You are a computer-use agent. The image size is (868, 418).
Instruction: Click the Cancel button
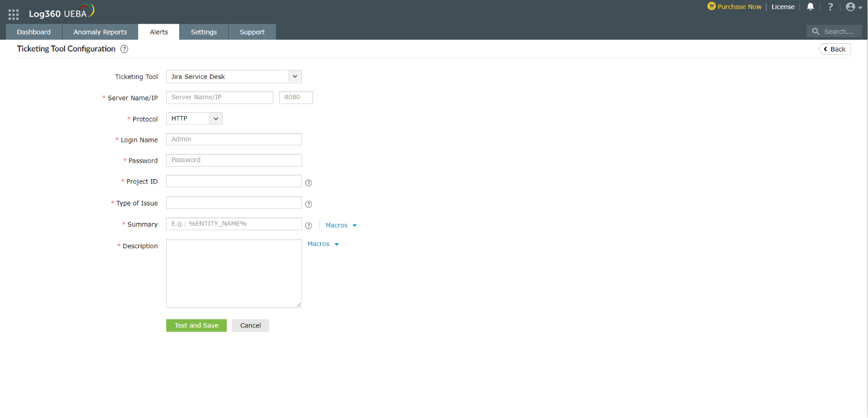[251, 325]
